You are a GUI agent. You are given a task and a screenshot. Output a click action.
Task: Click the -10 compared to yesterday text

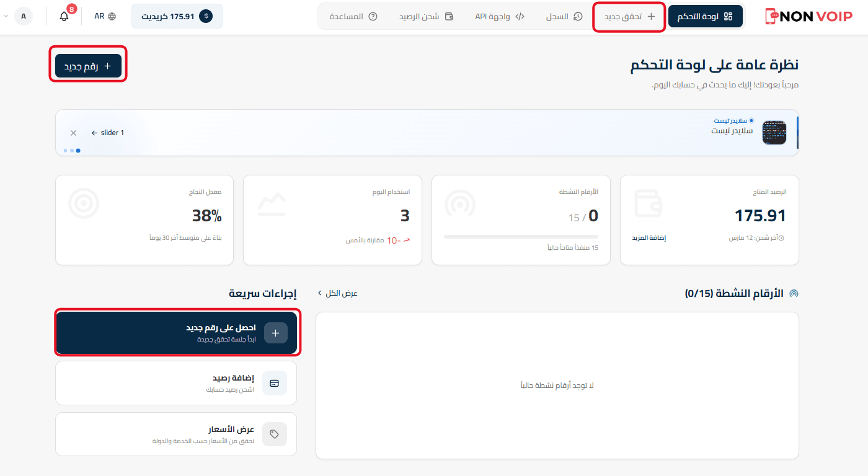(378, 240)
